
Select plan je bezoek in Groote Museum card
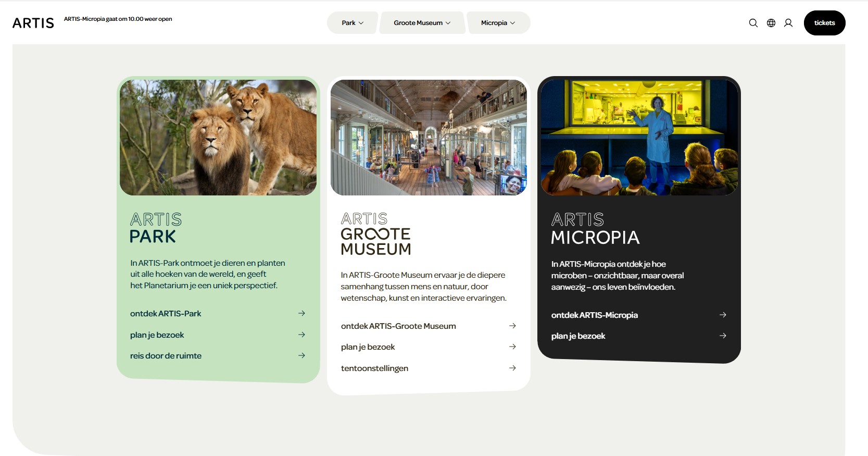click(x=368, y=347)
